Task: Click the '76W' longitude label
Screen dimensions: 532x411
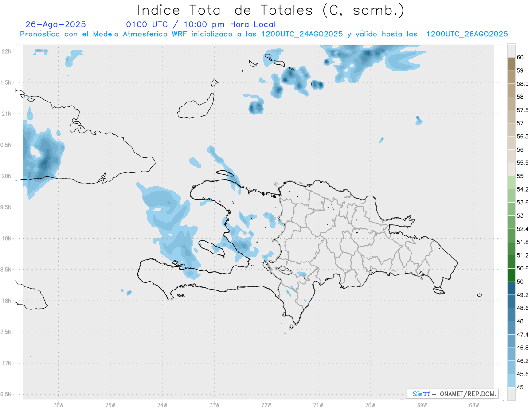Action: [x=58, y=405]
